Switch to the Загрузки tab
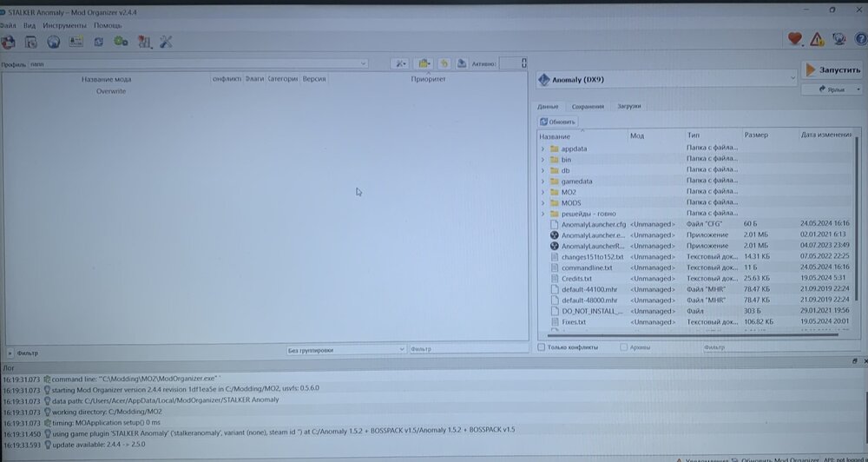 pos(628,106)
